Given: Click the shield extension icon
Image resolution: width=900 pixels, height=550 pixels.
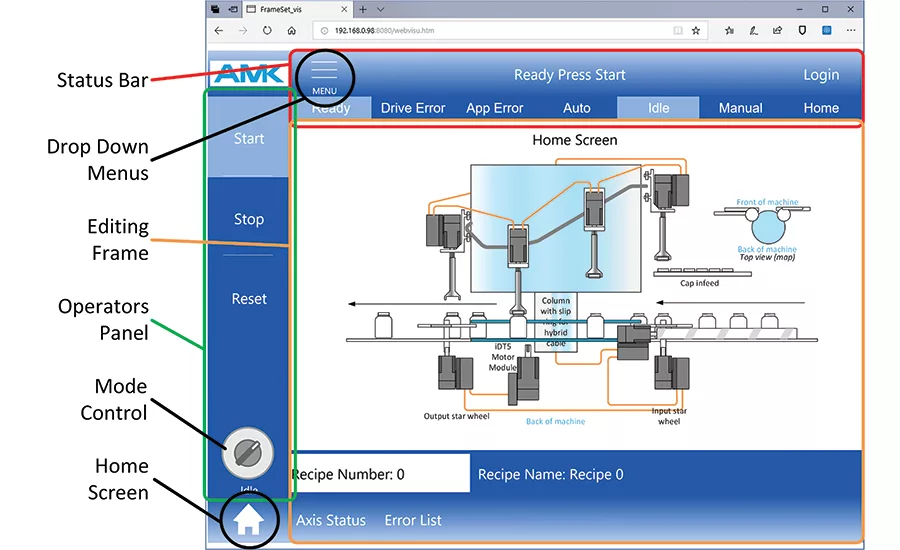Looking at the screenshot, I should click(x=802, y=30).
